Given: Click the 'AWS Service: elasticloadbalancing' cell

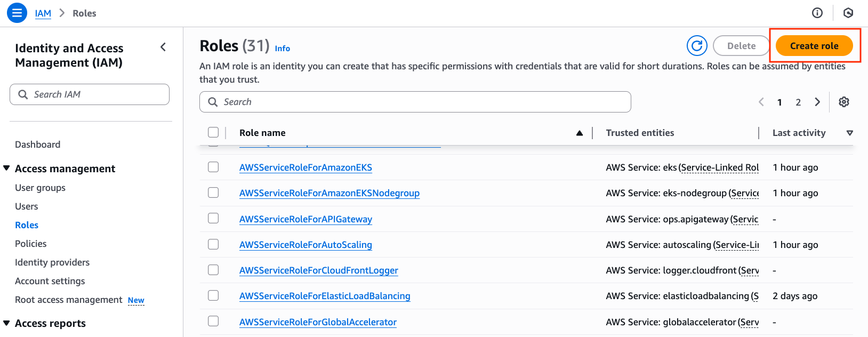Looking at the screenshot, I should [682, 296].
